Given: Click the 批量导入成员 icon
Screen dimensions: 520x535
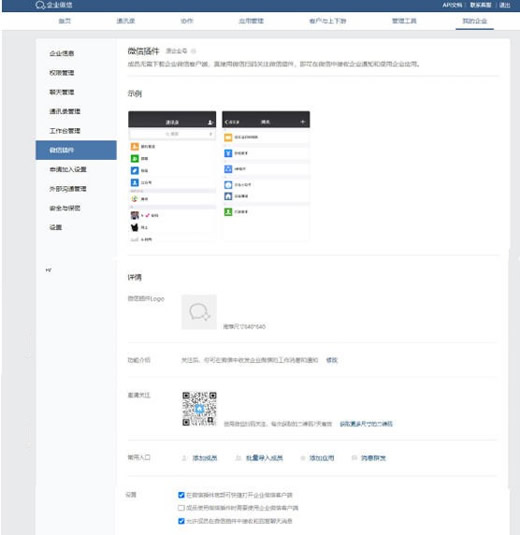Looking at the screenshot, I should (238, 458).
